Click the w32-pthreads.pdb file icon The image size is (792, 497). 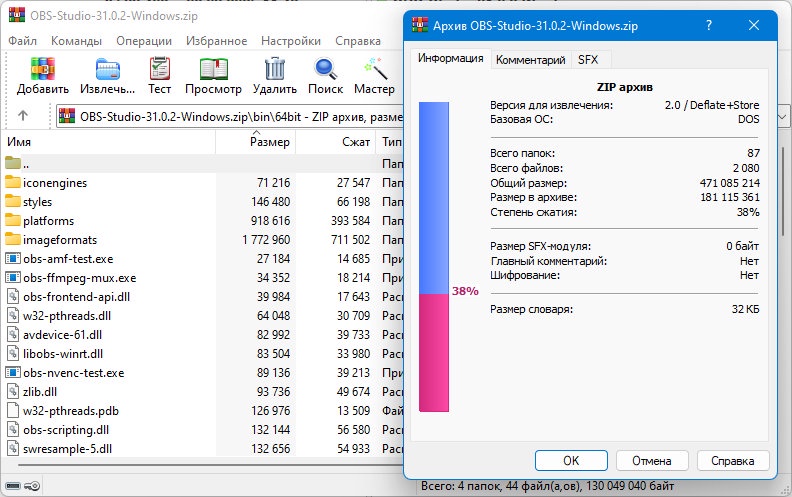[x=13, y=411]
